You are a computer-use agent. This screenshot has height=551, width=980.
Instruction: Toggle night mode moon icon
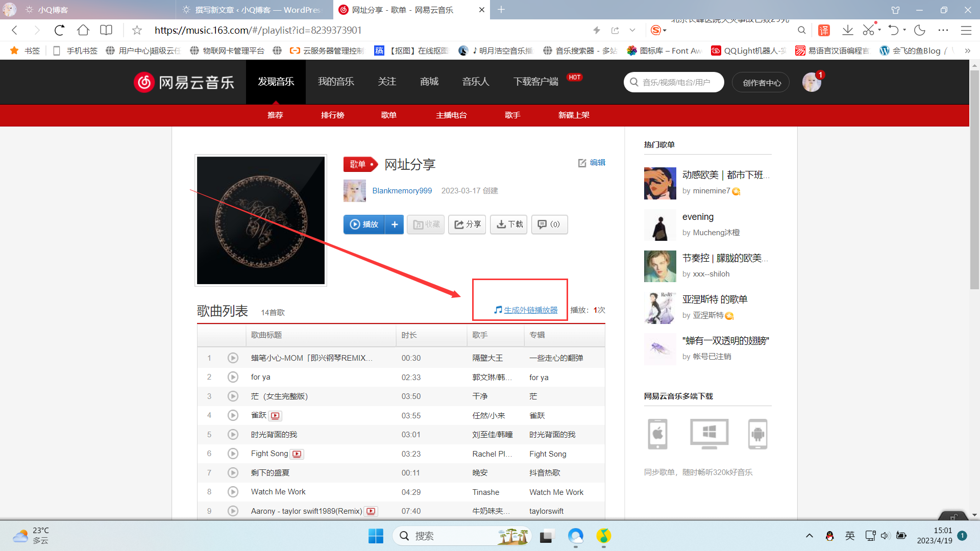pos(920,30)
